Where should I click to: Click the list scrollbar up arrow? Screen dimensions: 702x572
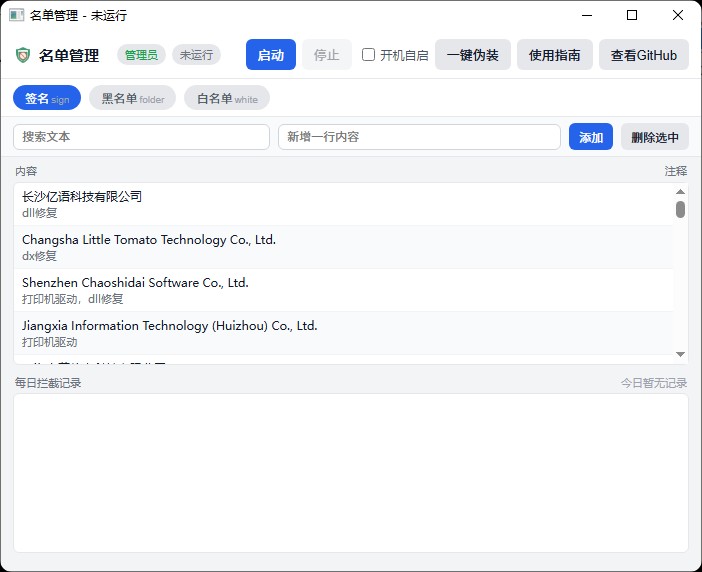pyautogui.click(x=681, y=192)
